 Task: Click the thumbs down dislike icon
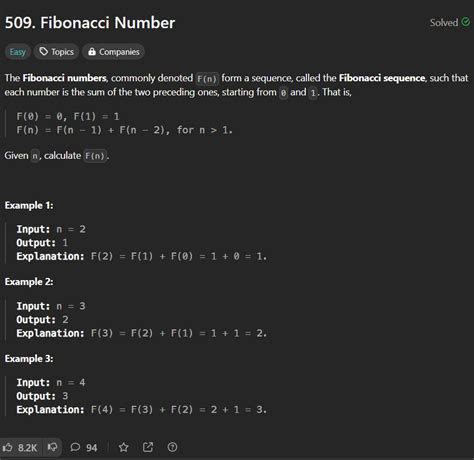(52, 447)
